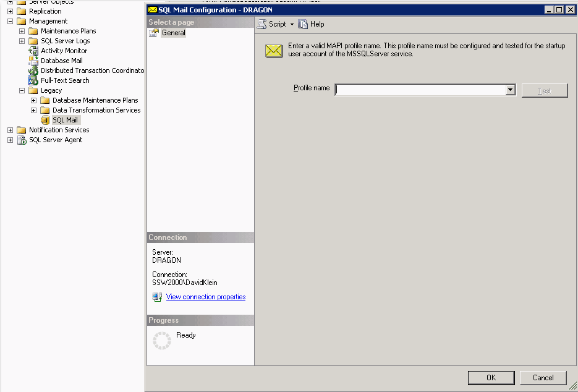Viewport: 578px width, 392px height.
Task: Expand the Data Transformation Services node
Action: (33, 110)
